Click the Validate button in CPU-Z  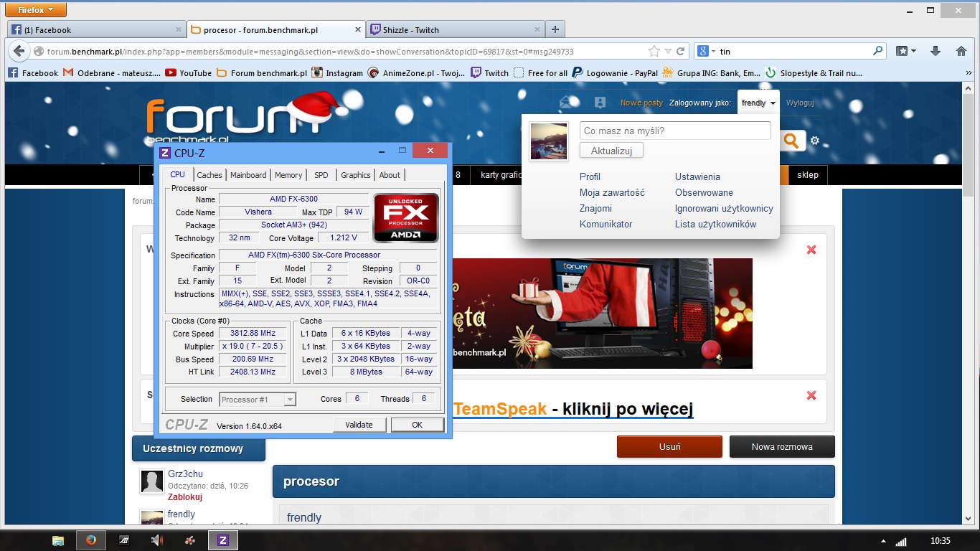point(359,425)
